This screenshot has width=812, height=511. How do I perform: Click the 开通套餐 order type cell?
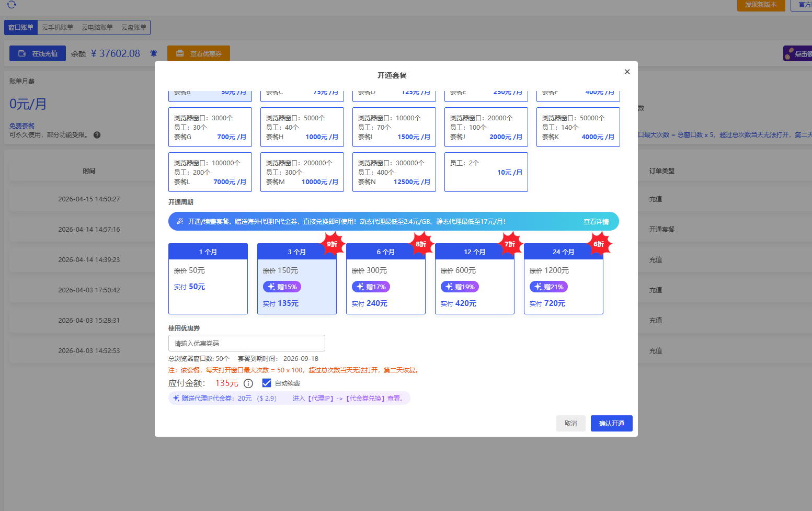(661, 230)
